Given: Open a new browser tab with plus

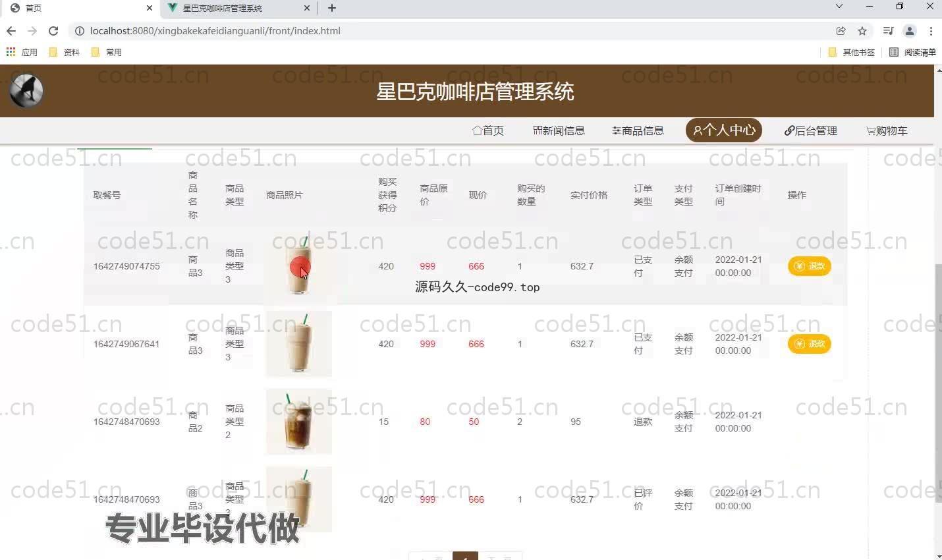Looking at the screenshot, I should 332,8.
